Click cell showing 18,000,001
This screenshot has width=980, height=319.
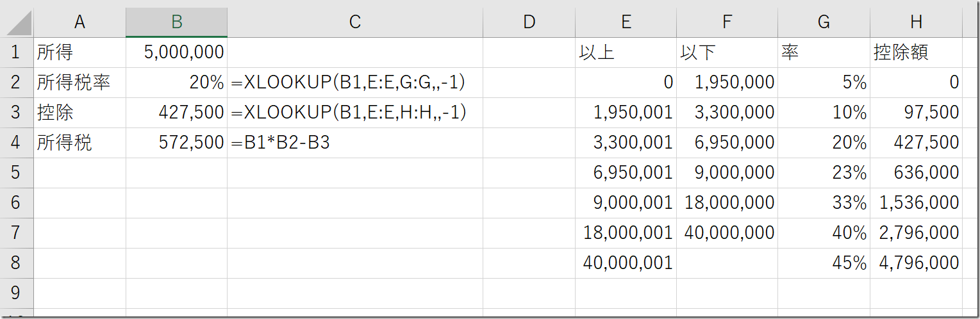(x=626, y=233)
